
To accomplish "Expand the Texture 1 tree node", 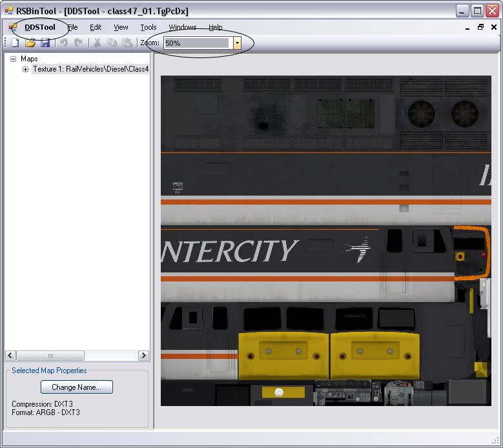I will click(26, 69).
